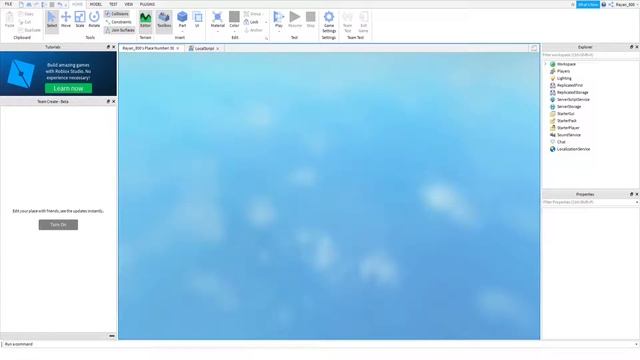Image resolution: width=640 pixels, height=360 pixels.
Task: Open the Play dropdown arrow
Action: pos(279,32)
